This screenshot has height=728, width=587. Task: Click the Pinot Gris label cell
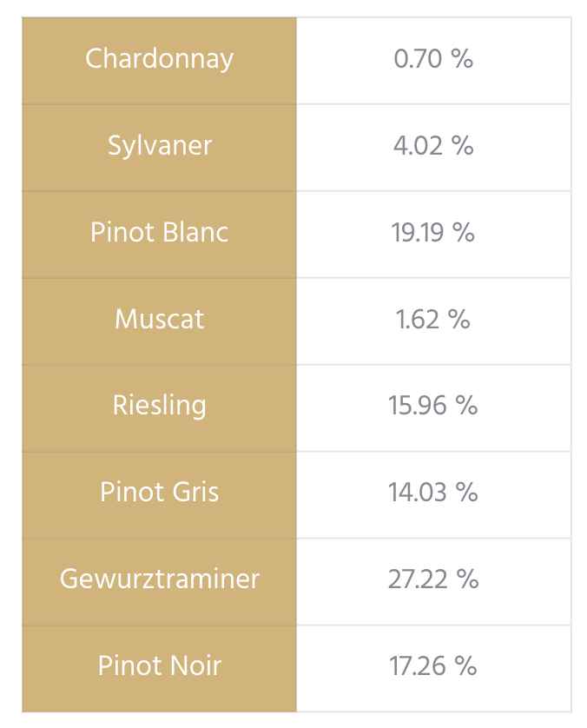pos(160,493)
